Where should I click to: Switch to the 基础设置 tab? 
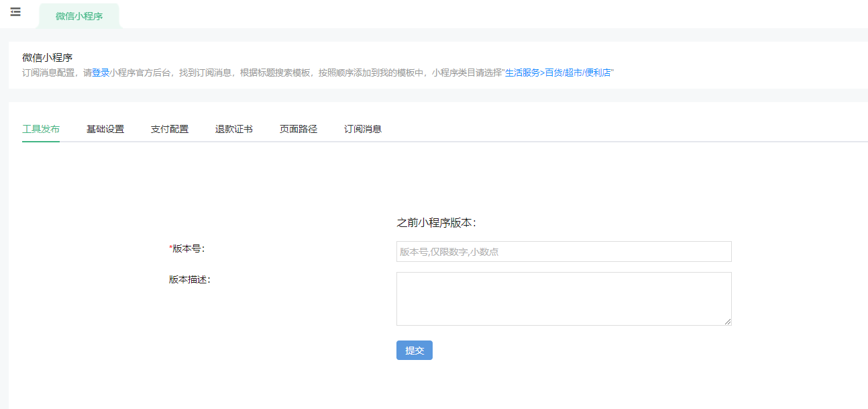click(105, 129)
